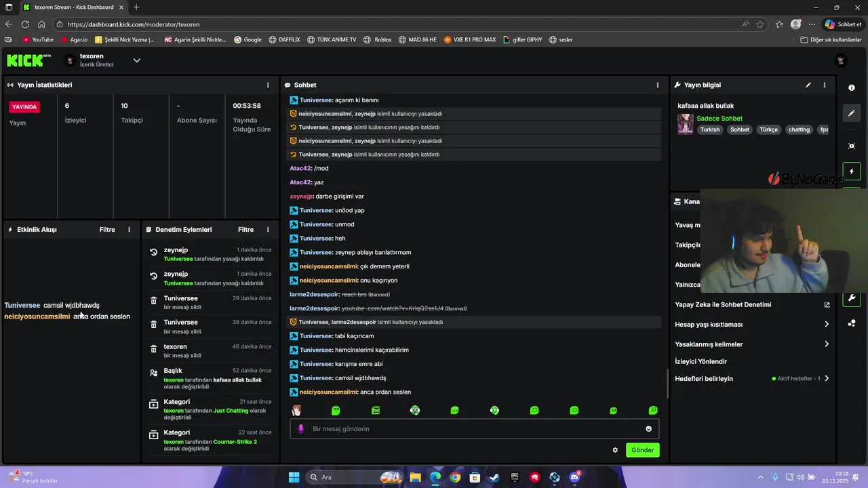Click the Just Chatting Kategori entry icon
Viewport: 868px width, 488px height.
click(154, 404)
